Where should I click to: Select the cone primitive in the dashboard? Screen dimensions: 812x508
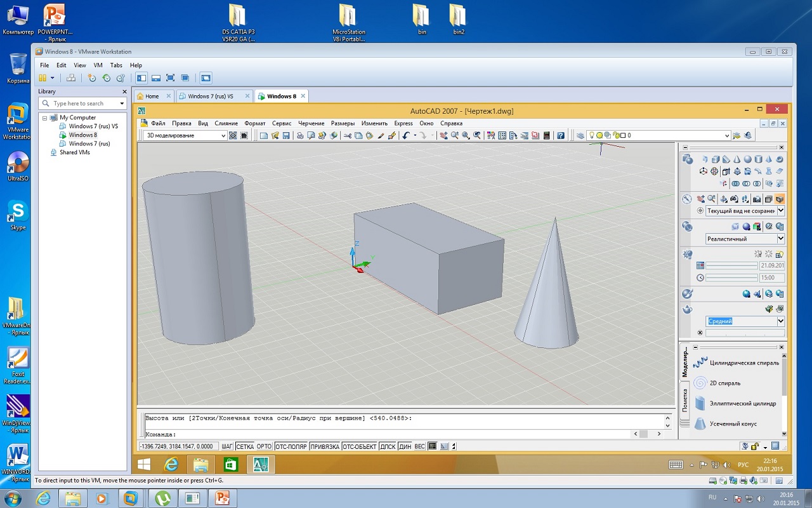(x=737, y=160)
